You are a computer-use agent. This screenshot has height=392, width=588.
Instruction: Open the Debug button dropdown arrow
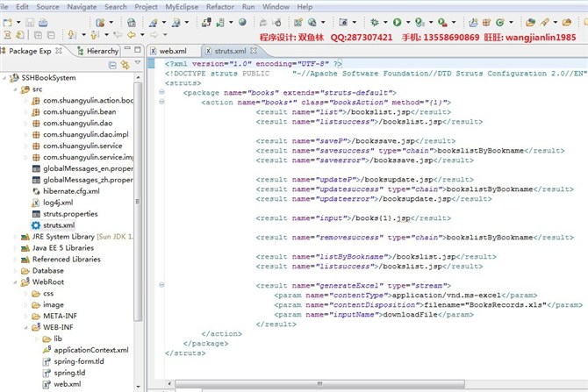click(x=385, y=23)
